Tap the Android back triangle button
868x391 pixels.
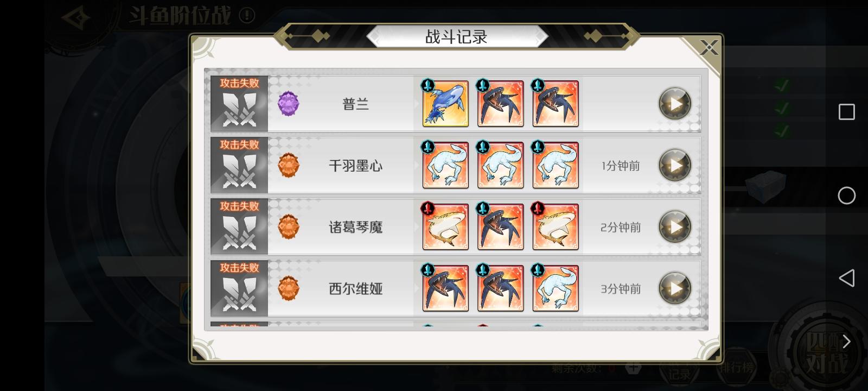pyautogui.click(x=846, y=278)
